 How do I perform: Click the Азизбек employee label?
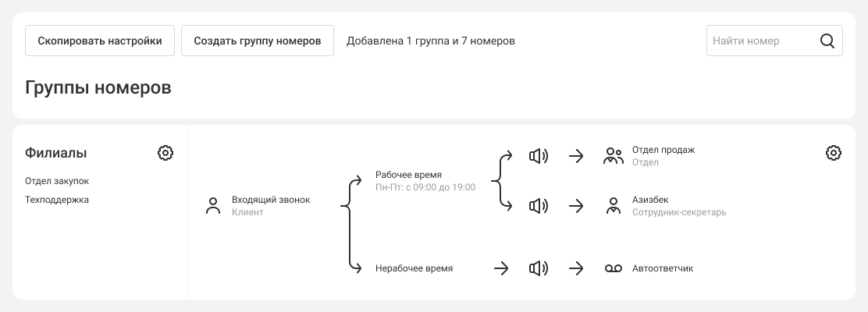(x=650, y=200)
